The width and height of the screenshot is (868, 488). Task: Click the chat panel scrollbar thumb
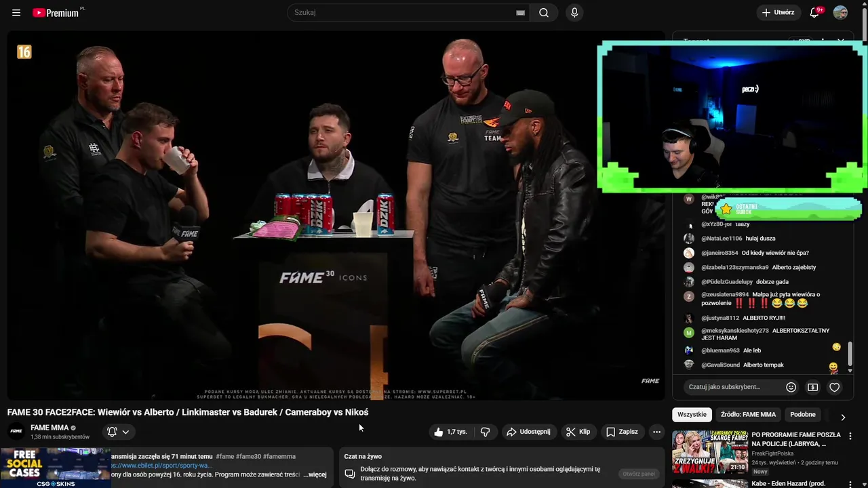(850, 353)
